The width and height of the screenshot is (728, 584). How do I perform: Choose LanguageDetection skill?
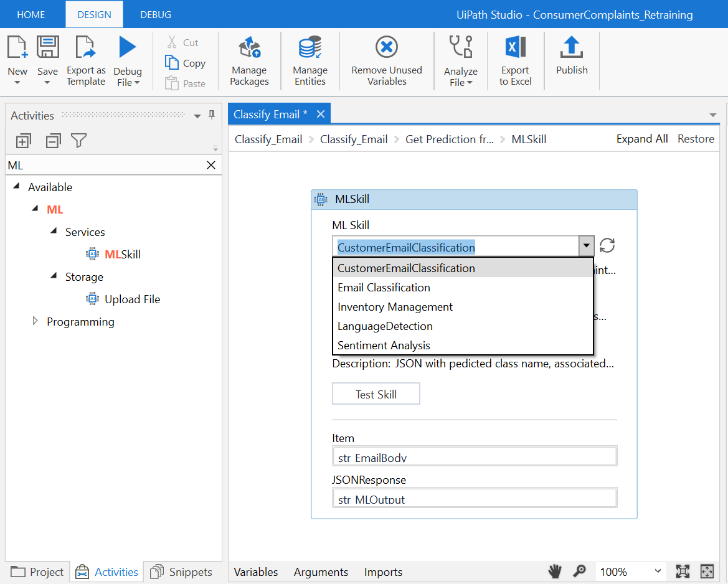click(x=463, y=326)
